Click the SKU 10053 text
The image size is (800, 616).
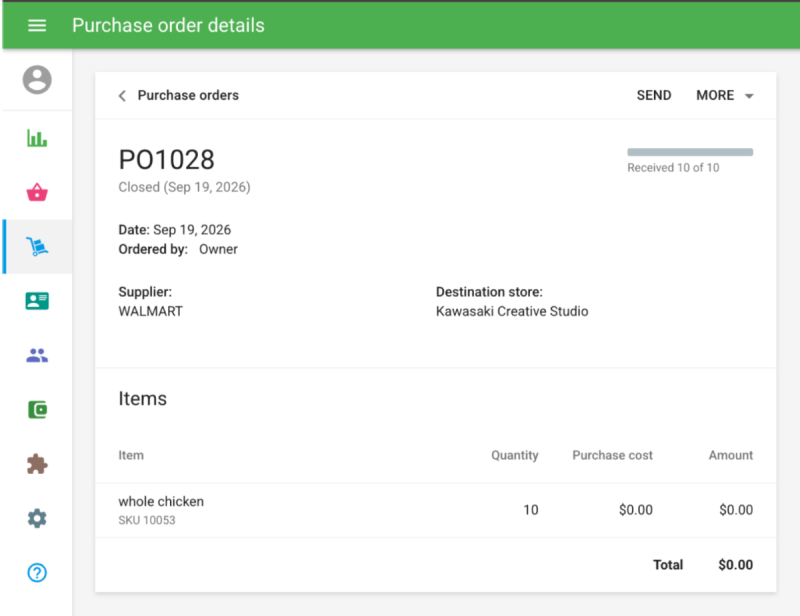point(147,520)
